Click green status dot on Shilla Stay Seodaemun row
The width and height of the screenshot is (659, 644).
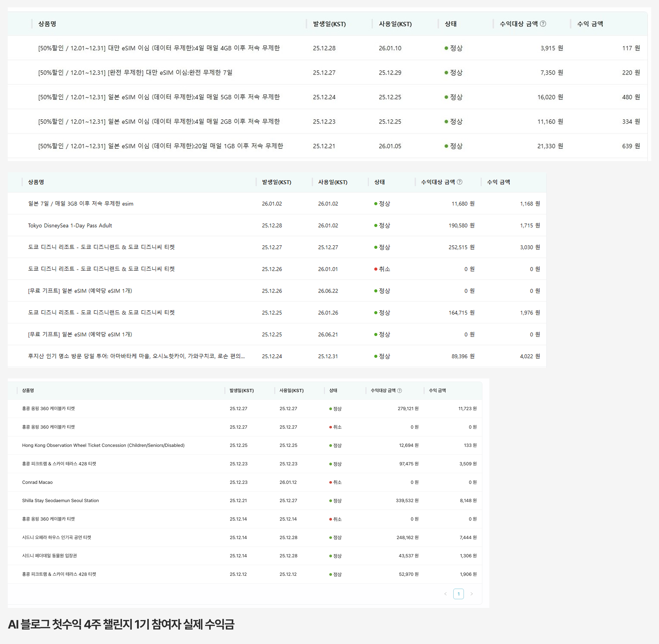tap(331, 501)
